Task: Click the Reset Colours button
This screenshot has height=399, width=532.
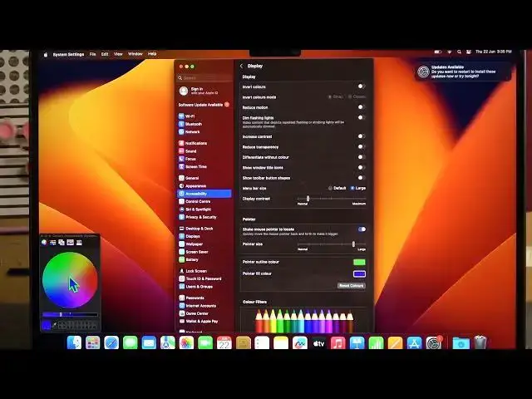Action: pos(351,286)
